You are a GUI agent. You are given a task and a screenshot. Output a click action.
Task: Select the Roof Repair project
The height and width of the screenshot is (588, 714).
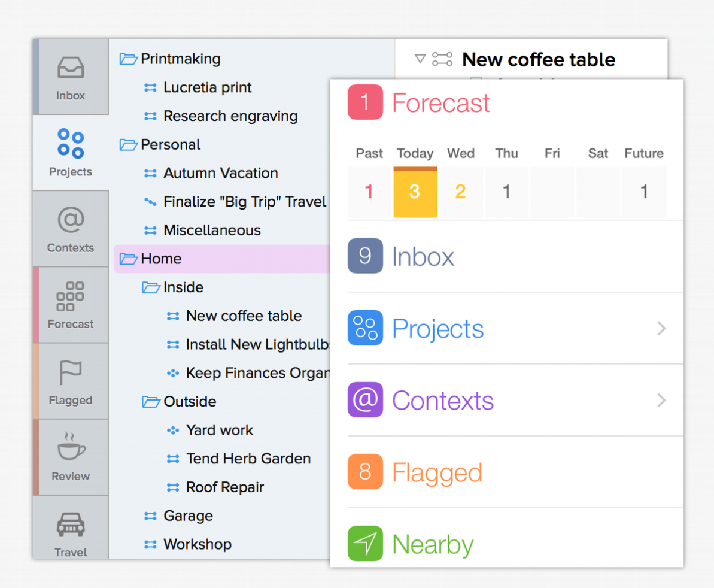pyautogui.click(x=224, y=487)
